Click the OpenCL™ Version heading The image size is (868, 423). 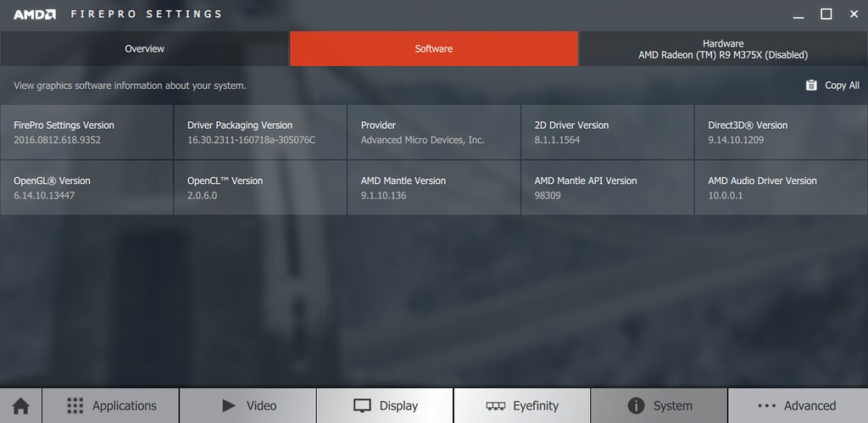click(x=225, y=181)
